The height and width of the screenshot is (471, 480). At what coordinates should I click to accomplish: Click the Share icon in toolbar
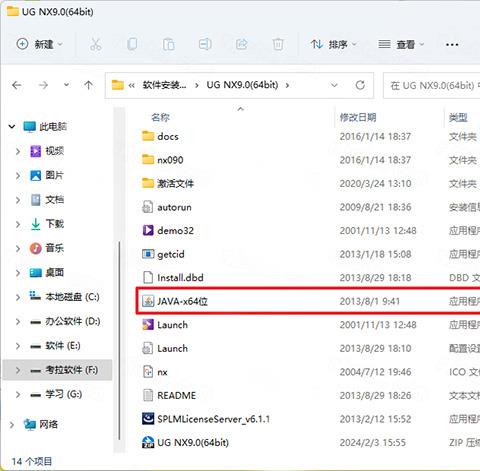[x=242, y=44]
